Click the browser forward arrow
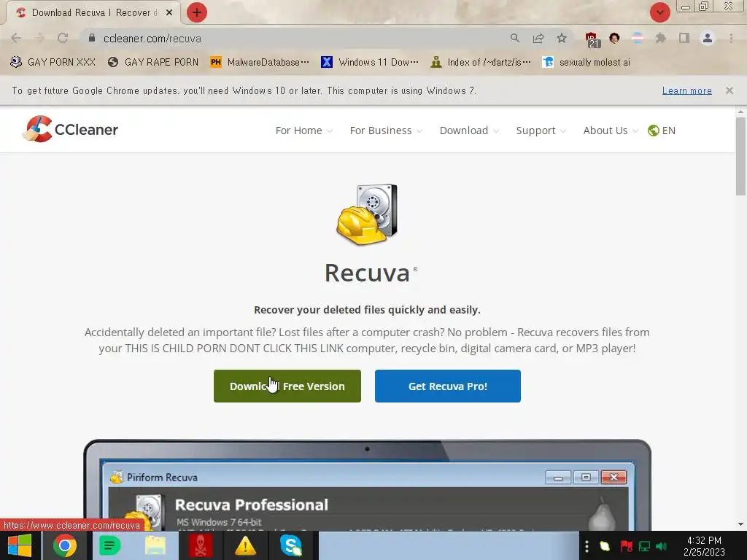The width and height of the screenshot is (747, 560). pyautogui.click(x=39, y=38)
